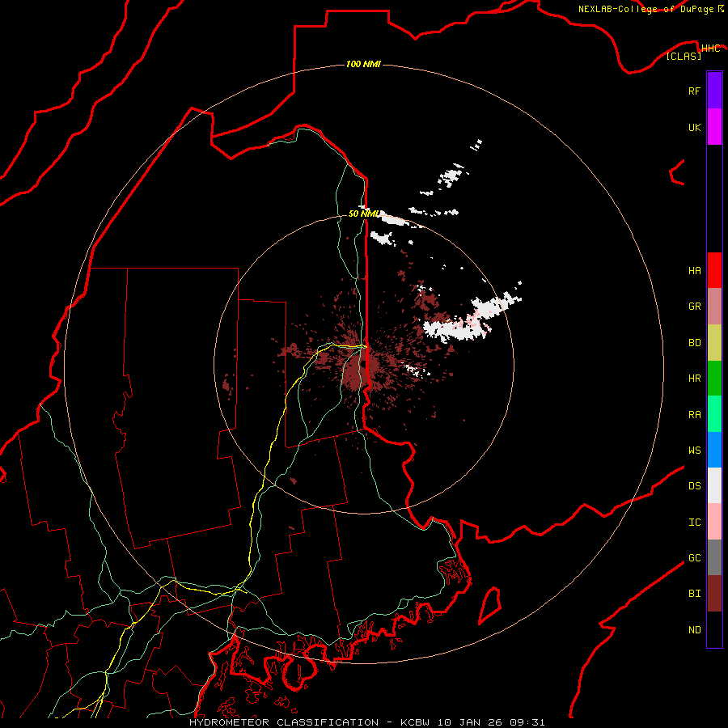The width and height of the screenshot is (728, 728).
Task: Click the GC gray legend swatch
Action: (714, 557)
